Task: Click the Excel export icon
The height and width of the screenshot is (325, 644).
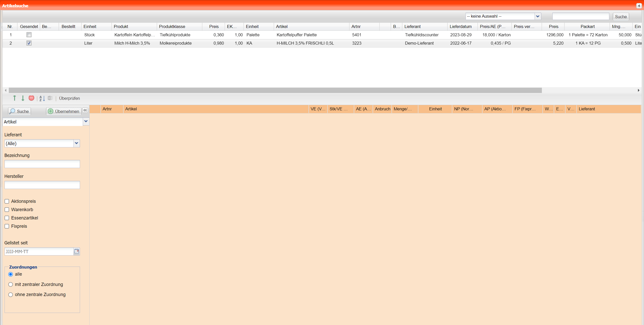Action: 50,98
